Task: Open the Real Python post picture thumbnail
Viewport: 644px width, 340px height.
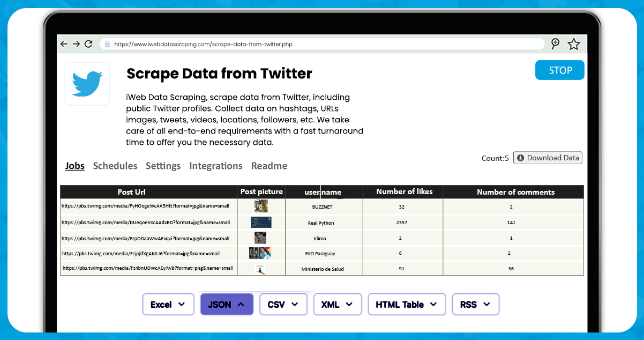Action: pyautogui.click(x=261, y=221)
